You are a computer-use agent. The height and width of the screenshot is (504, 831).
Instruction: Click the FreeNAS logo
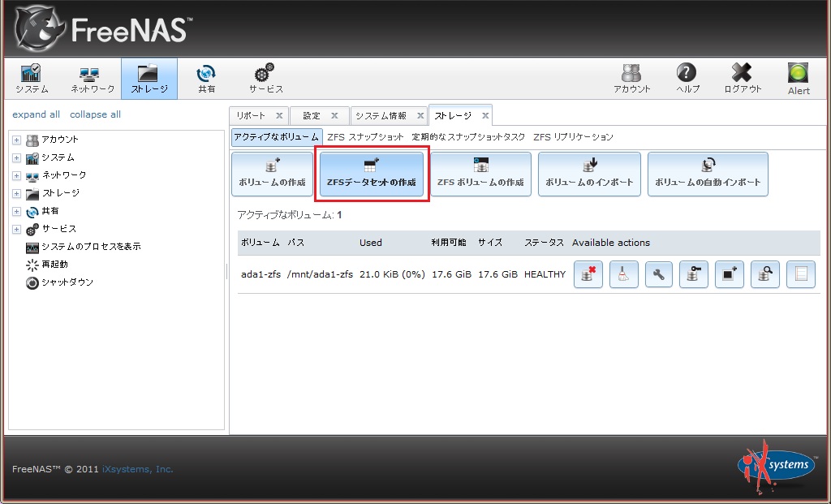pos(104,28)
